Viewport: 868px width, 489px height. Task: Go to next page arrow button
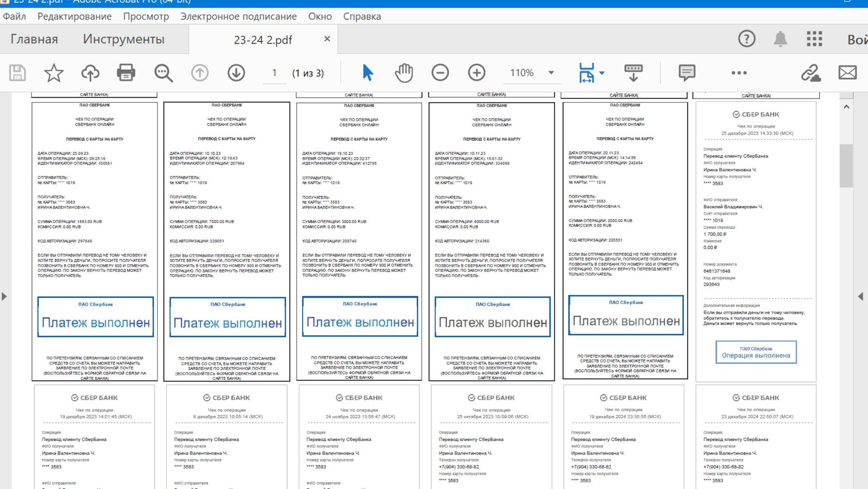tap(236, 73)
